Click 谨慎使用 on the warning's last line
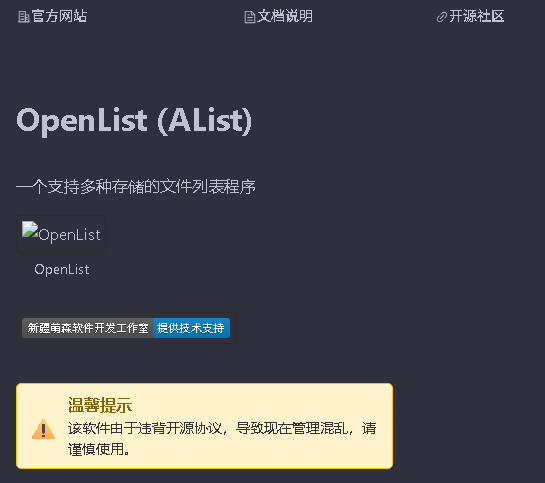 point(96,449)
